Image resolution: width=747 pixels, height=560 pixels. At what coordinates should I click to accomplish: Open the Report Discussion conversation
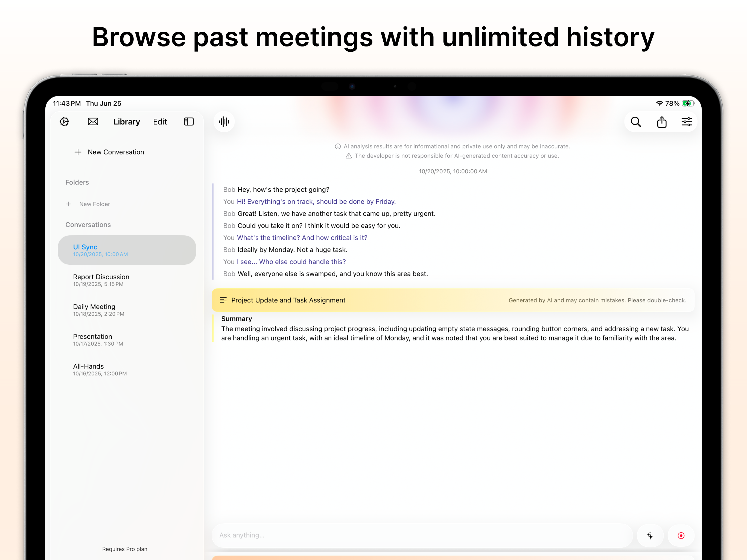pos(127,280)
